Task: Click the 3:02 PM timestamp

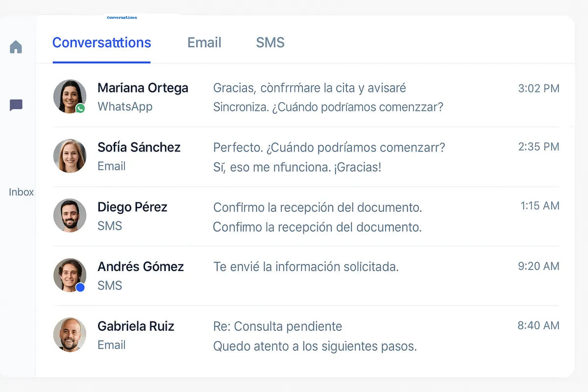Action: click(x=539, y=89)
